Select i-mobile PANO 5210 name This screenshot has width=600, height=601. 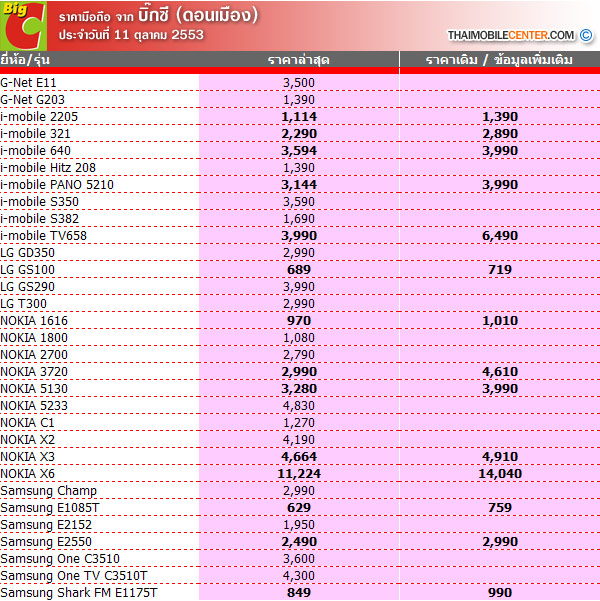(57, 185)
